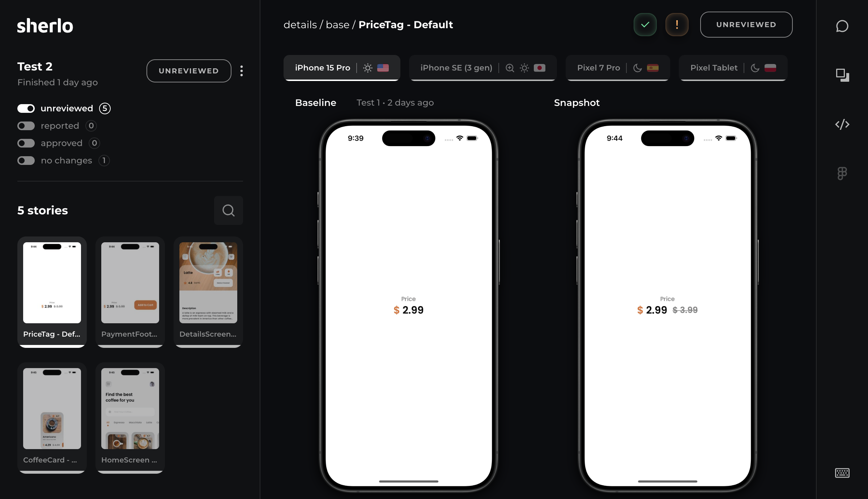Open the PriceTag - Default story thumbnail

click(52, 292)
